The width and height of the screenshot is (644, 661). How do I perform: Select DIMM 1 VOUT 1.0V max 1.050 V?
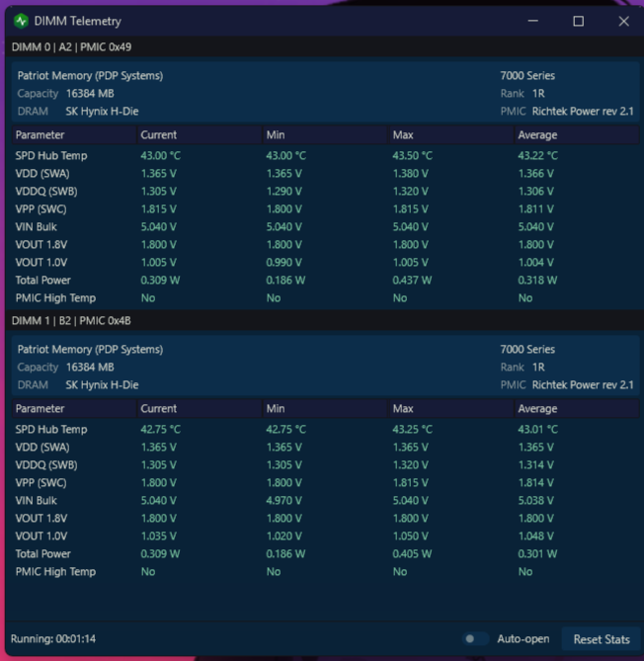410,536
